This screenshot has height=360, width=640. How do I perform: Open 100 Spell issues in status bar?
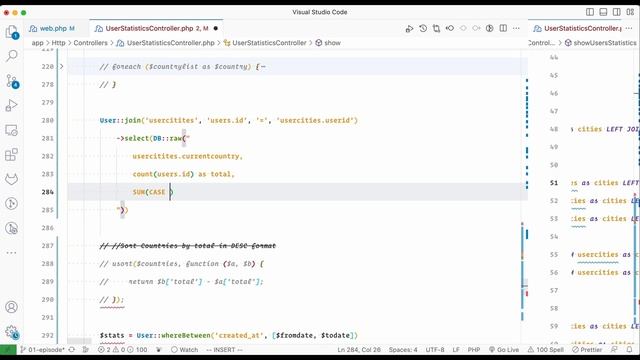[x=545, y=350]
